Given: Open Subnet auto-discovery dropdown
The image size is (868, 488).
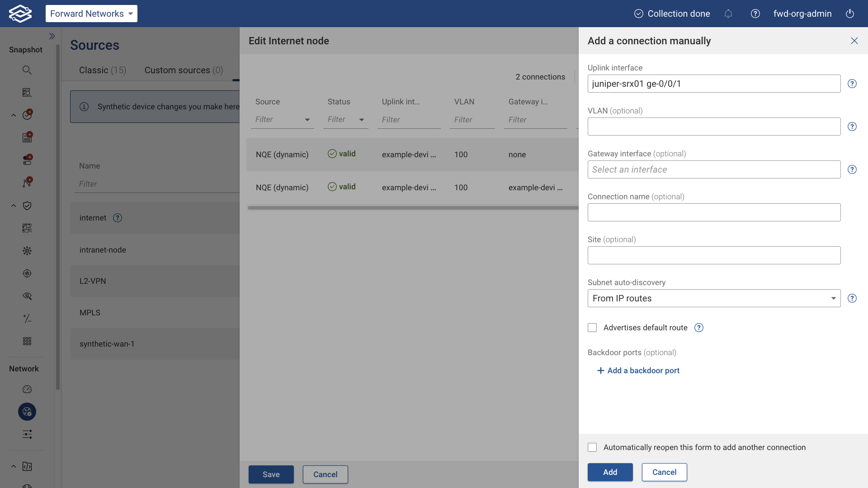Looking at the screenshot, I should 714,298.
